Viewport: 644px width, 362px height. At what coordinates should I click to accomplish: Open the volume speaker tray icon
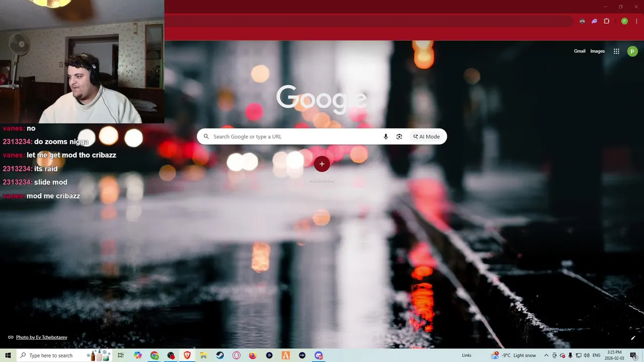(x=587, y=355)
